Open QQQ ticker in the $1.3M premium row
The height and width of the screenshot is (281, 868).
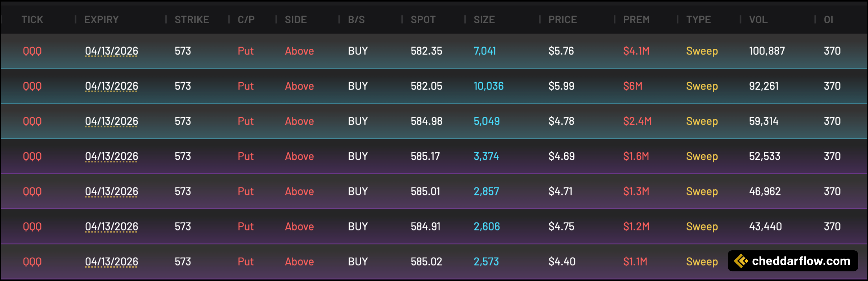pos(32,191)
